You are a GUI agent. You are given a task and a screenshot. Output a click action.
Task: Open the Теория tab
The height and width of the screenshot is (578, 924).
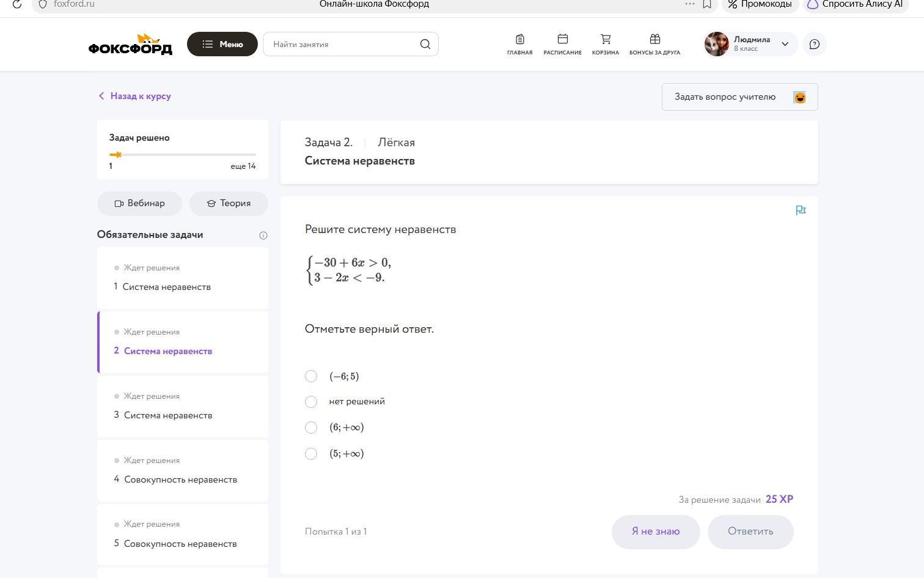click(229, 203)
